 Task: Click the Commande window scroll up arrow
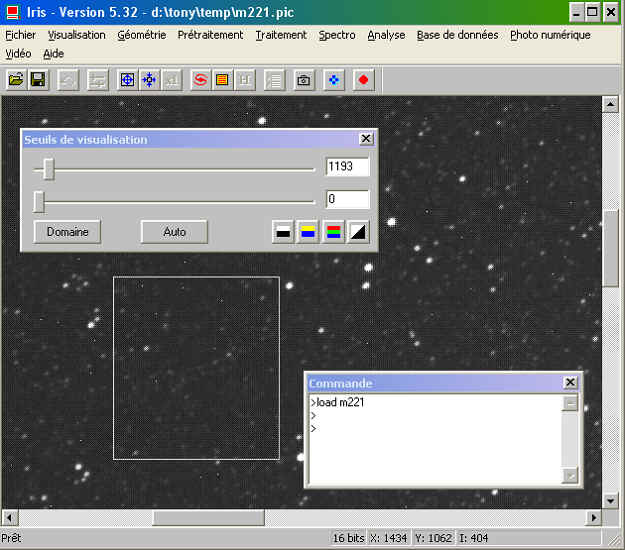tap(570, 403)
